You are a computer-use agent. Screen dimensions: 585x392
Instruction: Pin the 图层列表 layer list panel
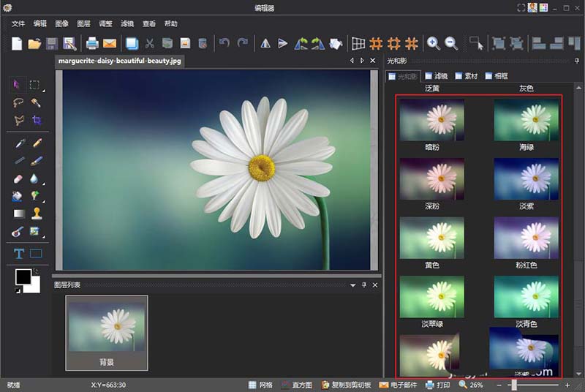pos(363,284)
